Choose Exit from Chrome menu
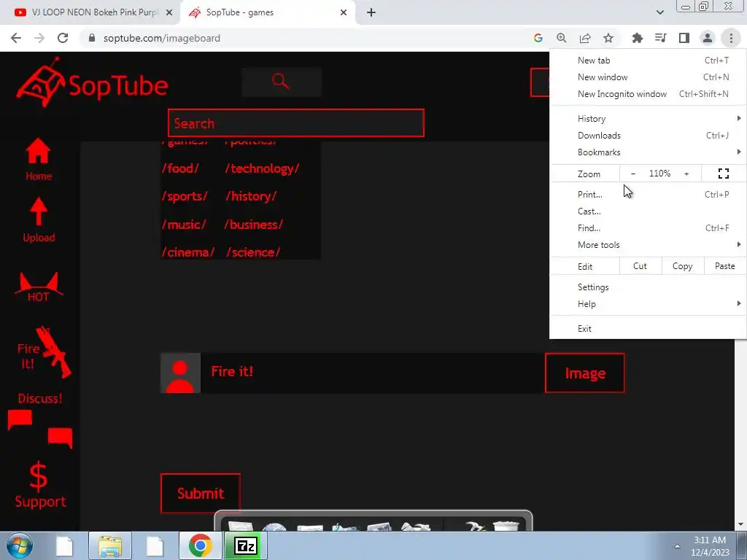This screenshot has height=560, width=747. pos(648,329)
